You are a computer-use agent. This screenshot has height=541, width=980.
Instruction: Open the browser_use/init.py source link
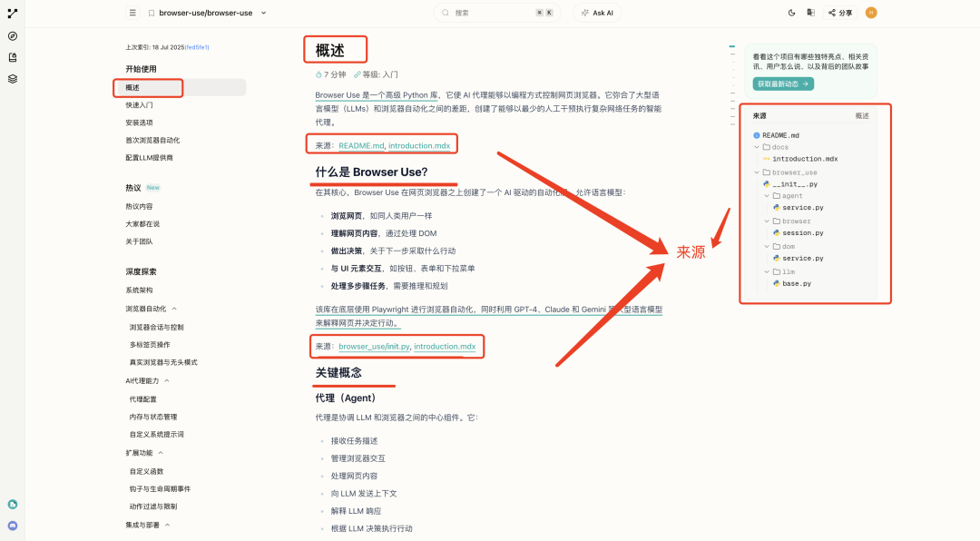point(375,347)
